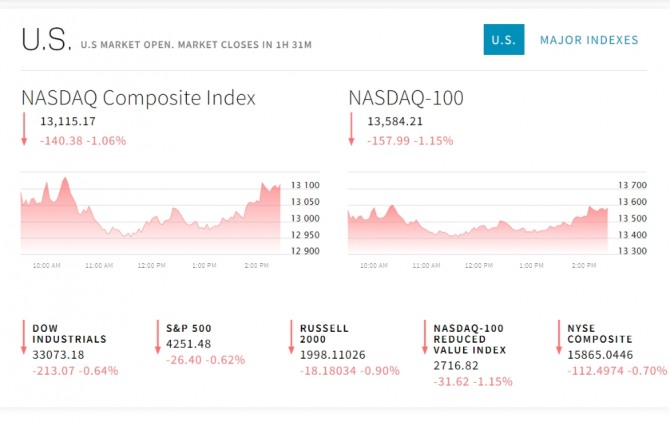Click the S&P 500 red arrow icon
The width and height of the screenshot is (670, 425).
[x=158, y=337]
